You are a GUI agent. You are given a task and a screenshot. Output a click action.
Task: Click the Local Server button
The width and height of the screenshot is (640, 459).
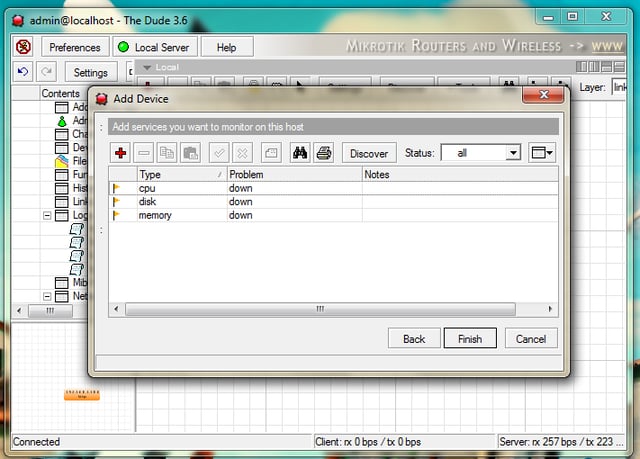(155, 47)
